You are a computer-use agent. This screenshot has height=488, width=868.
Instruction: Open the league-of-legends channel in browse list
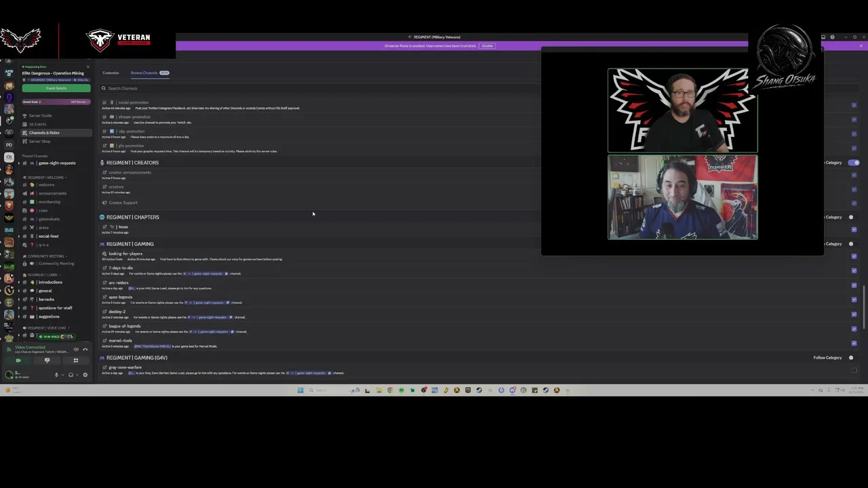coord(124,327)
